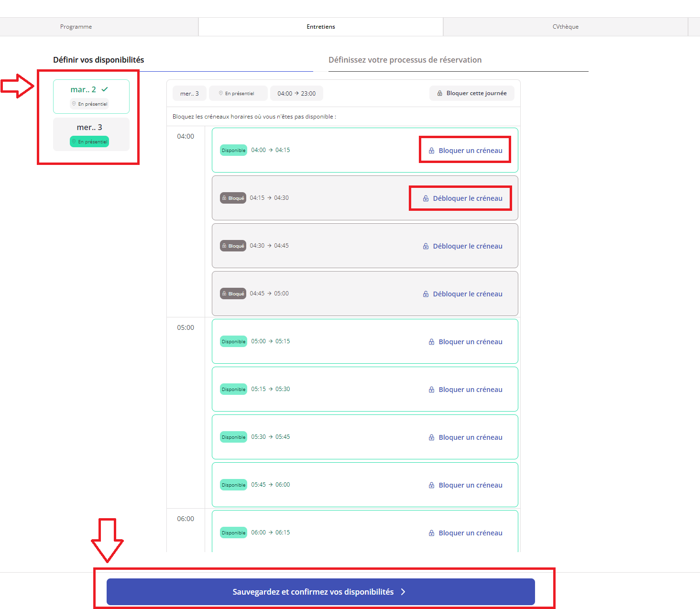
Task: Unblock the 04:30 to 04:45 time slot
Action: (x=462, y=246)
